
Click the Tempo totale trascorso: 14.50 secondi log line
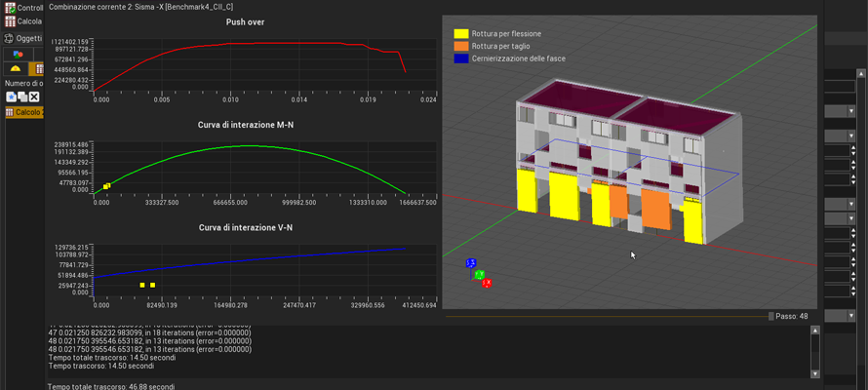pos(112,358)
